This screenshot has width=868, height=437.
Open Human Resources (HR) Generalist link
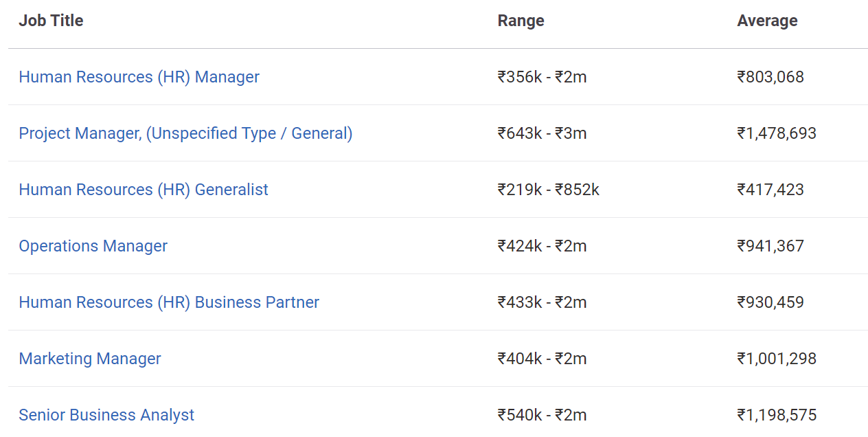(144, 190)
